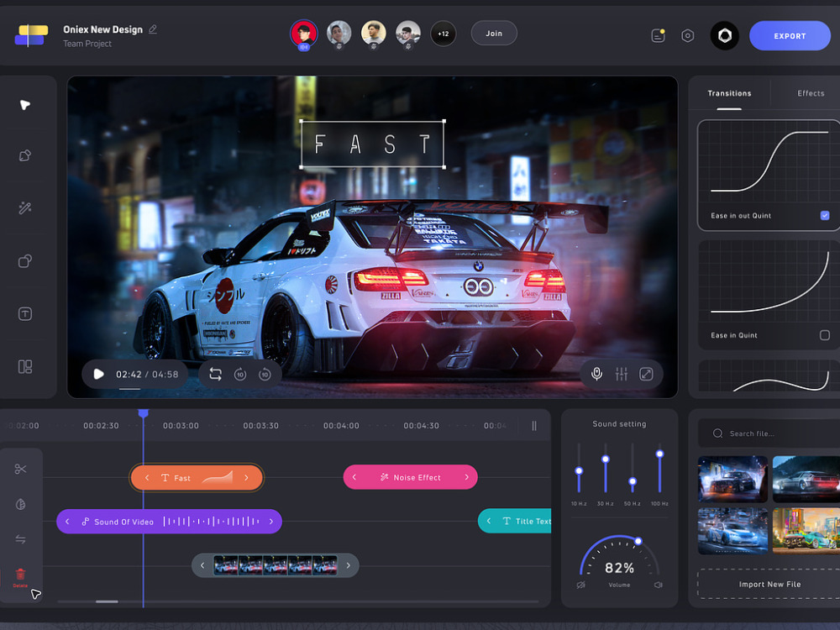Adjust the 30 Hz equalizer slider handle
Image resolution: width=840 pixels, height=630 pixels.
[x=606, y=459]
